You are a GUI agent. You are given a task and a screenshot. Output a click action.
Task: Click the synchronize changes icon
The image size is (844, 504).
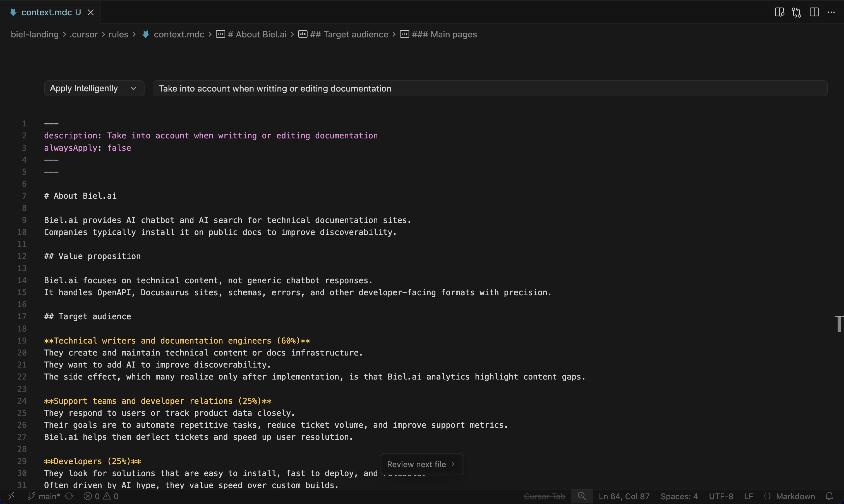click(69, 496)
